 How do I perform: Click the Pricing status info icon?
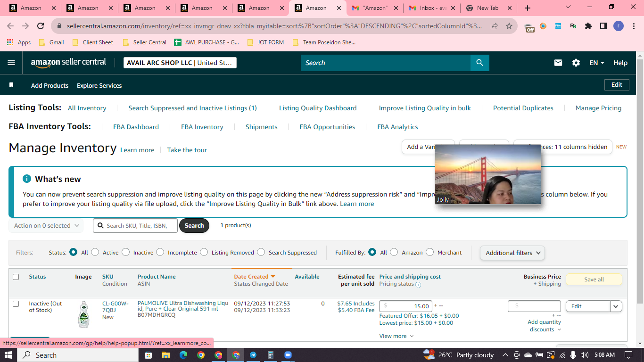(x=418, y=284)
